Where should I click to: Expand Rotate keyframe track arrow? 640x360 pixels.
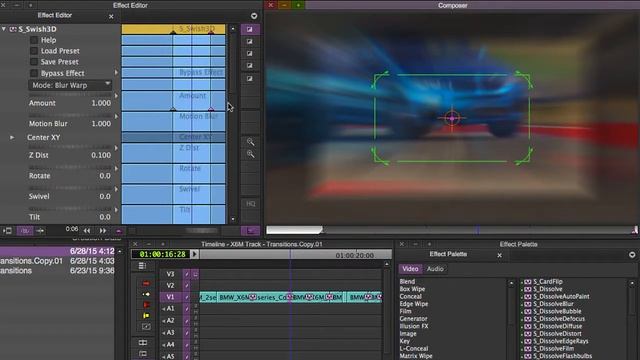point(116,168)
